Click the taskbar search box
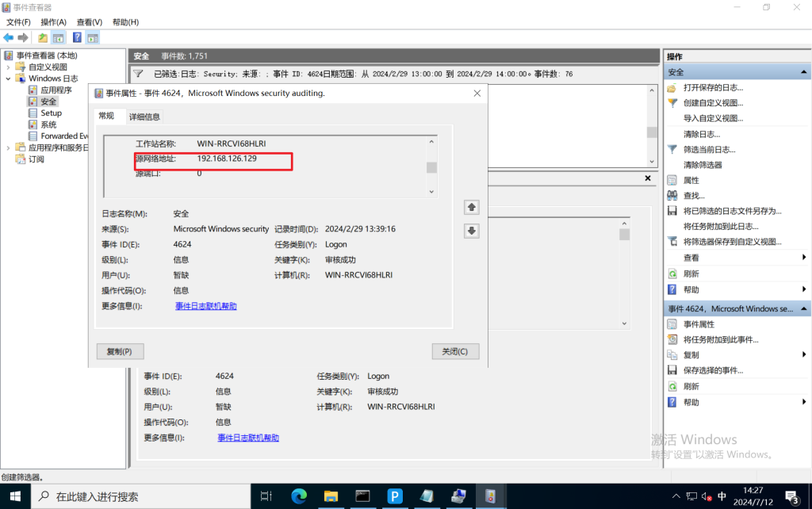Image resolution: width=812 pixels, height=509 pixels. 143,496
